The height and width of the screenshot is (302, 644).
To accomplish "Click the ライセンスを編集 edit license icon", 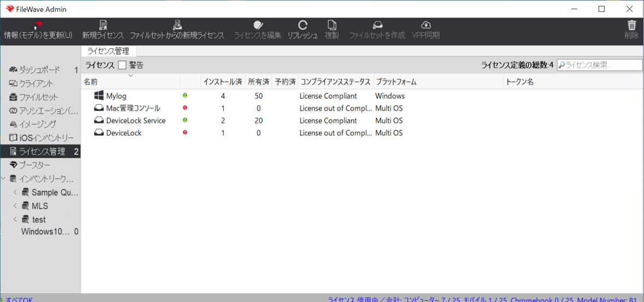I will [x=258, y=26].
